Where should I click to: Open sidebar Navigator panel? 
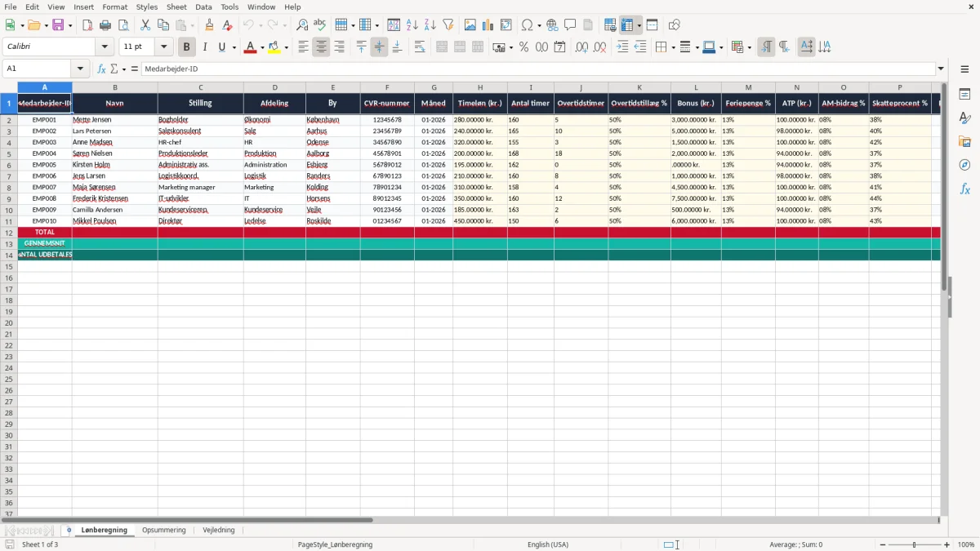[964, 165]
